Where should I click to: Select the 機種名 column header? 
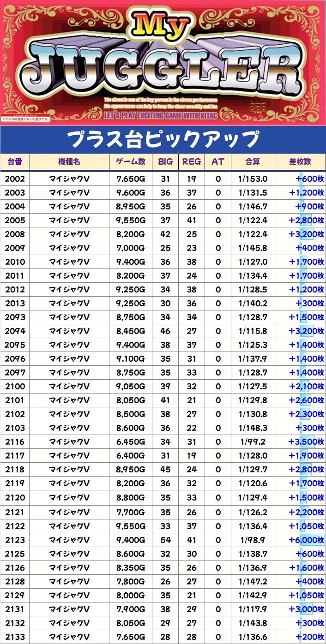click(69, 161)
